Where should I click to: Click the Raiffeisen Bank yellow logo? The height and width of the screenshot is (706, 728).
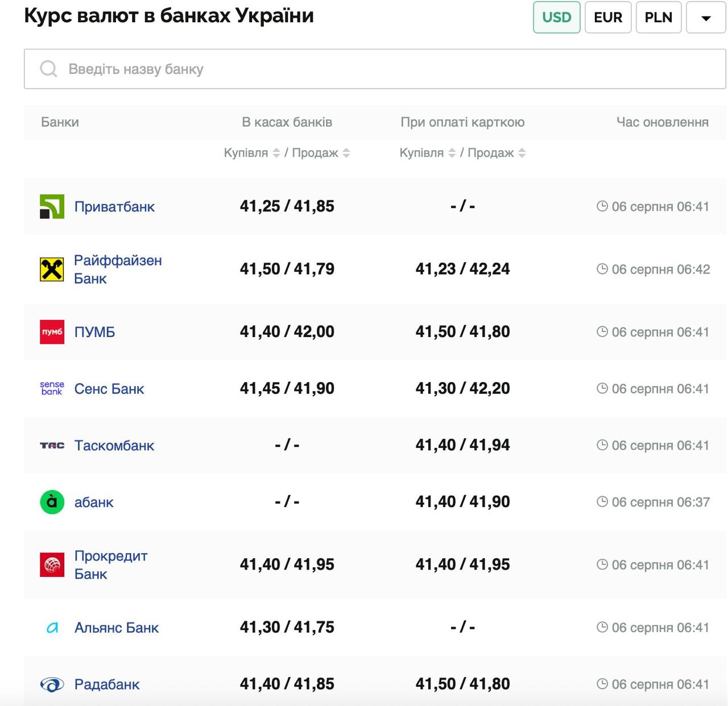[52, 269]
